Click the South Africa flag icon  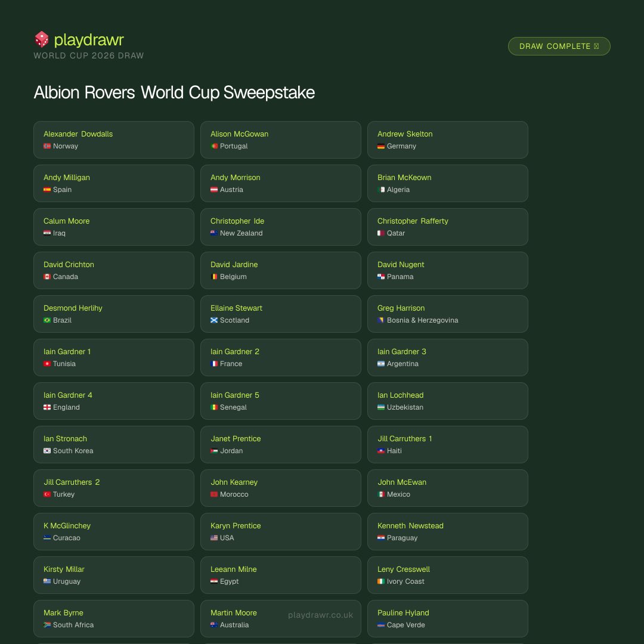47,625
